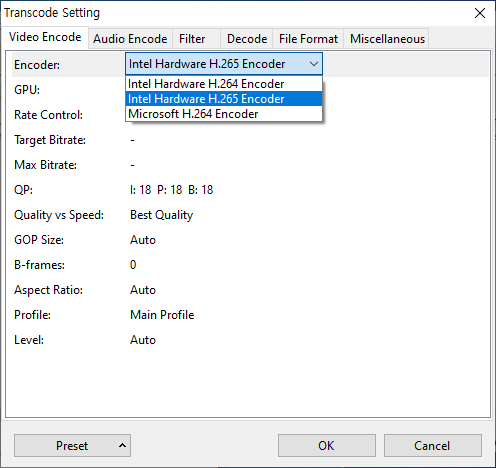Screen dimensions: 496x468
Task: Click the Level Auto value
Action: [x=143, y=340]
